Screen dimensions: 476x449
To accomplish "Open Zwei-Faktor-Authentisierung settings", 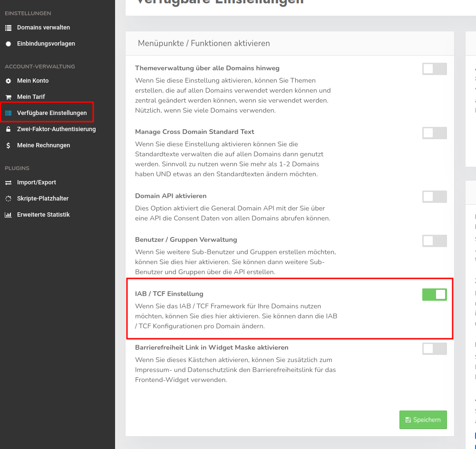I will point(56,129).
